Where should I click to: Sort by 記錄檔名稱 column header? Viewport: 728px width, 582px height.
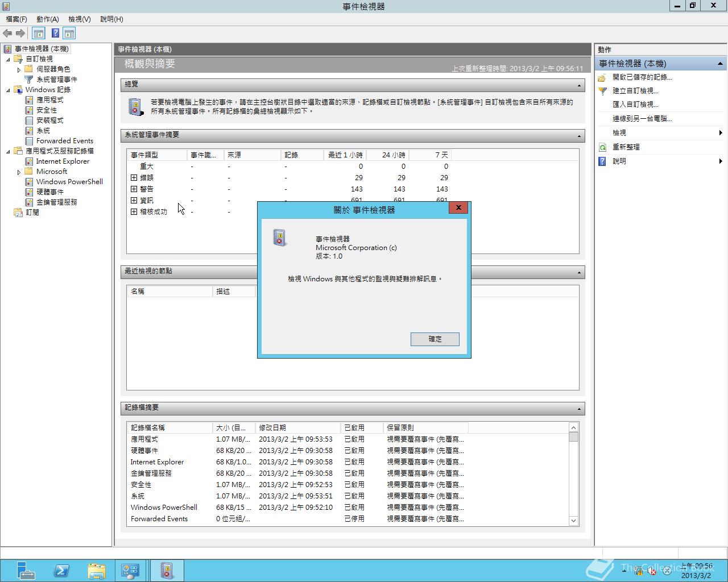pyautogui.click(x=169, y=428)
